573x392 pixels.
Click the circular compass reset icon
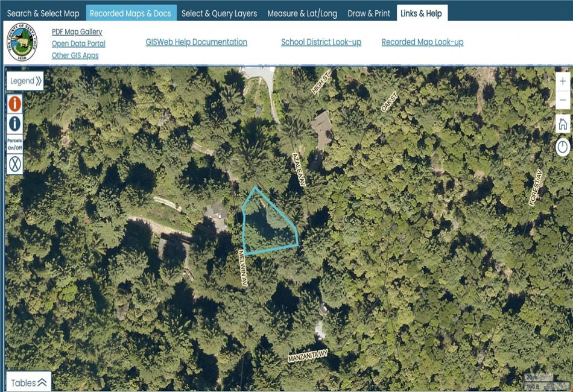(563, 147)
